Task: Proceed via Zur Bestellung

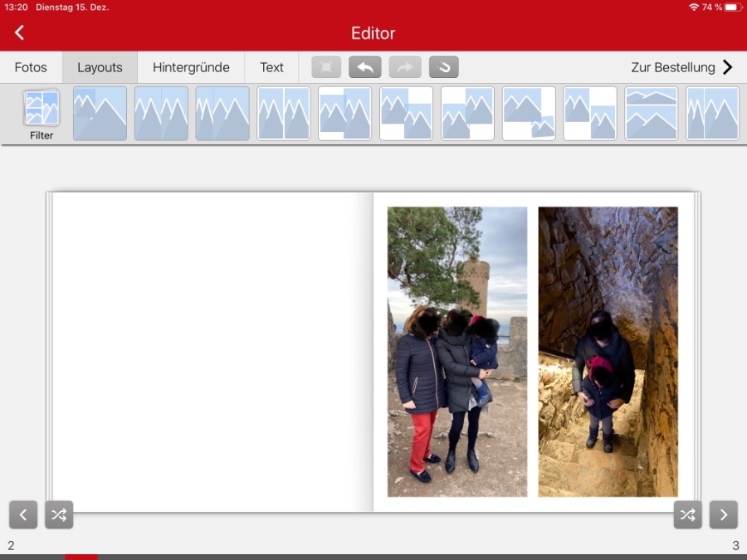Action: click(x=681, y=67)
